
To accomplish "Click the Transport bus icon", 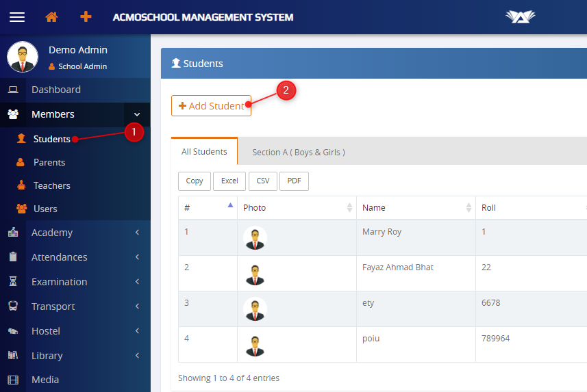I will pos(13,306).
